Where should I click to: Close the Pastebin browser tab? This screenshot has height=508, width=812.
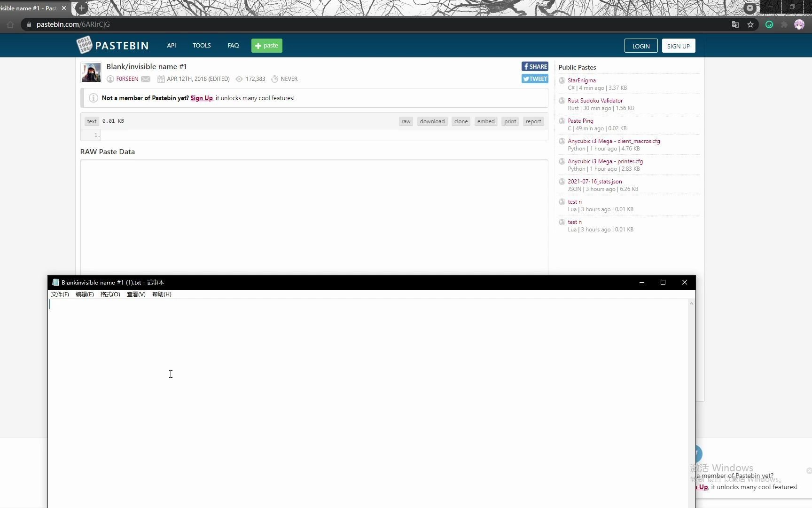pyautogui.click(x=64, y=8)
